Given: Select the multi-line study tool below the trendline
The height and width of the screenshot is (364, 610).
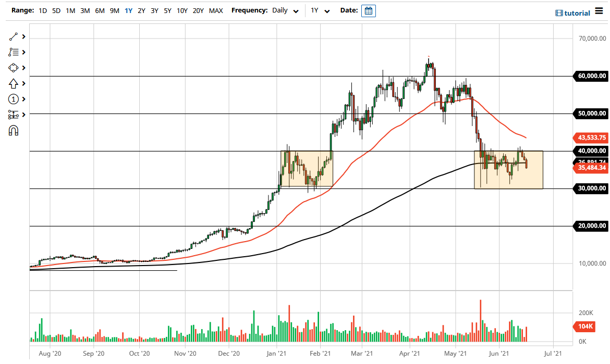Looking at the screenshot, I should point(13,52).
